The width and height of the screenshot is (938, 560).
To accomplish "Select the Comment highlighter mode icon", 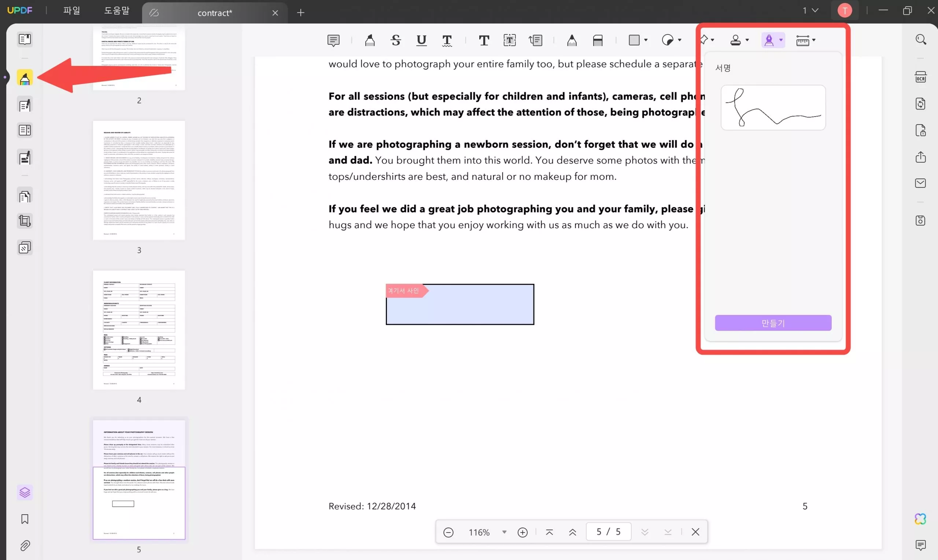I will [x=25, y=78].
